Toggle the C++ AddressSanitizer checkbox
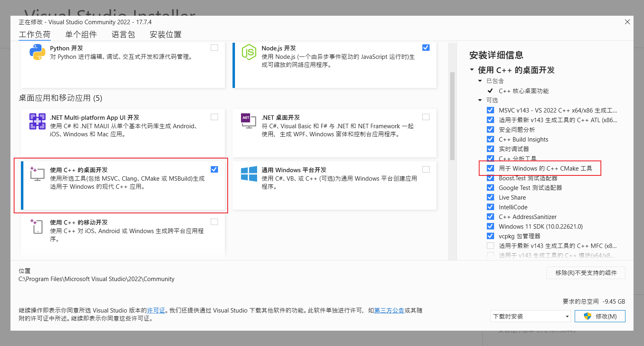 tap(490, 217)
